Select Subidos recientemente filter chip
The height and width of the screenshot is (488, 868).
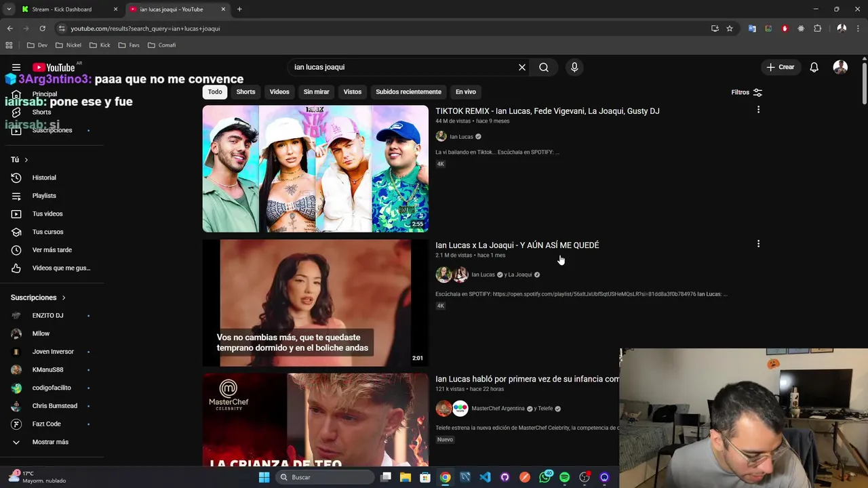408,92
